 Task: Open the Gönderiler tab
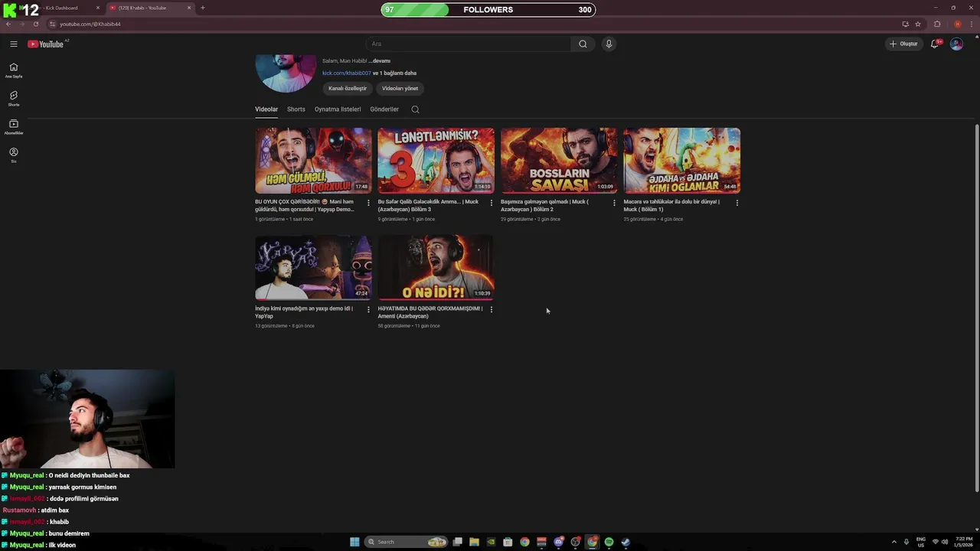coord(384,109)
